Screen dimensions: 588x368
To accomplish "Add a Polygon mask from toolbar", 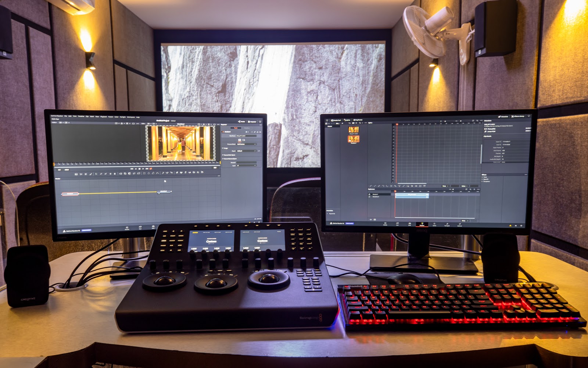I will point(153,173).
